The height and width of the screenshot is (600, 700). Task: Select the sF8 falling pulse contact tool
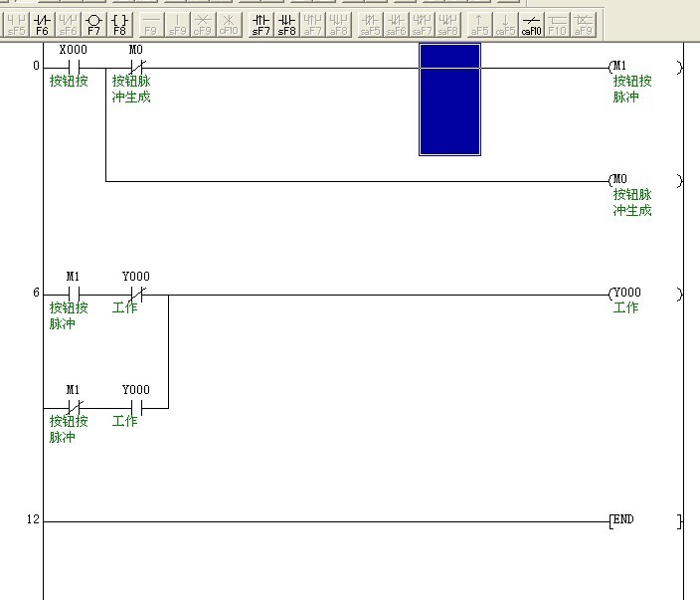coord(286,24)
